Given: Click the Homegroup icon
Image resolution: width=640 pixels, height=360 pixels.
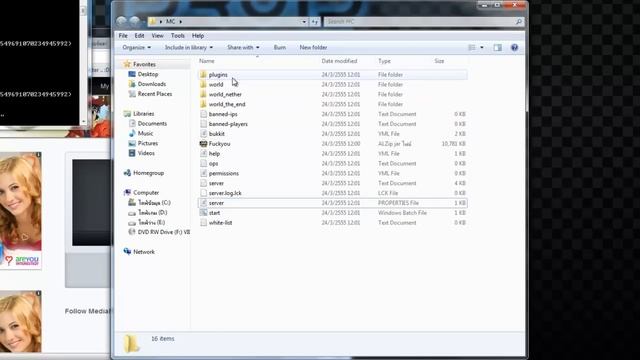Looking at the screenshot, I should coord(127,173).
